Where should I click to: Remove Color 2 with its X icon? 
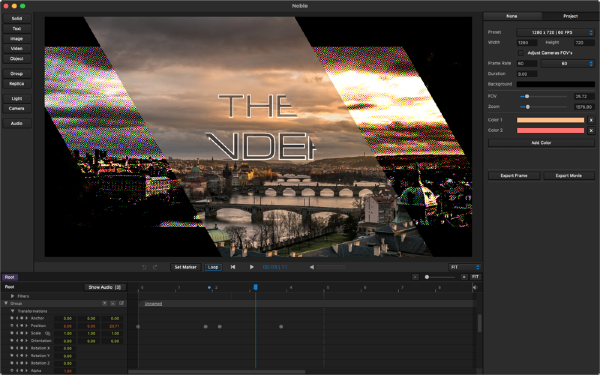(591, 130)
